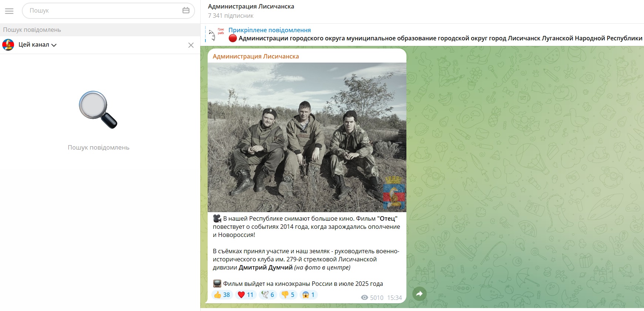Viewport: 644px width, 311px height.
Task: Click the message timestamp 15:34
Action: pos(395,298)
